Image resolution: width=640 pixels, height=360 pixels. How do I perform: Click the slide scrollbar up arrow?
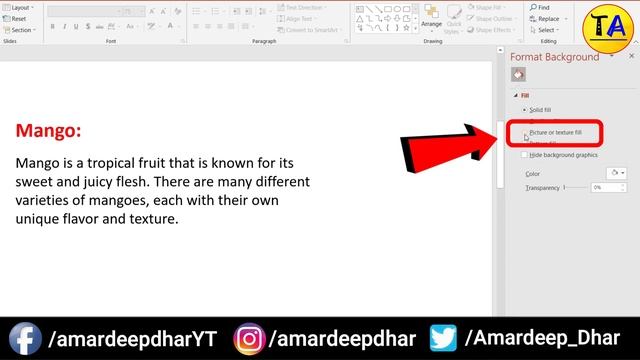tap(500, 50)
